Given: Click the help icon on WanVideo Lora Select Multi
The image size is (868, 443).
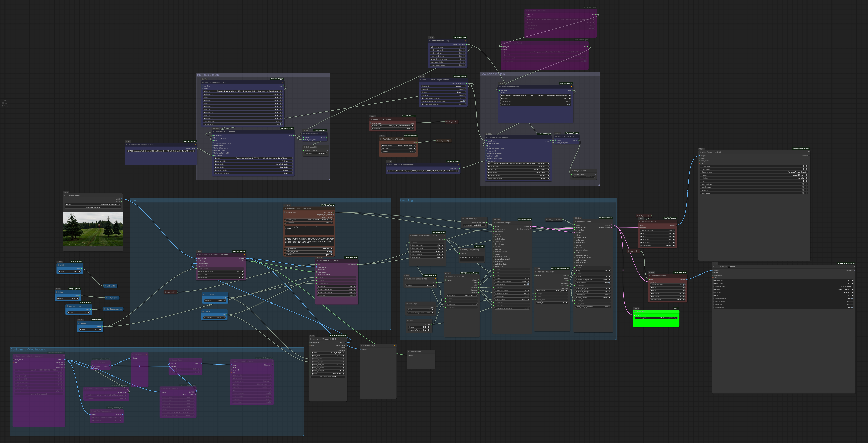Looking at the screenshot, I should click(x=282, y=83).
